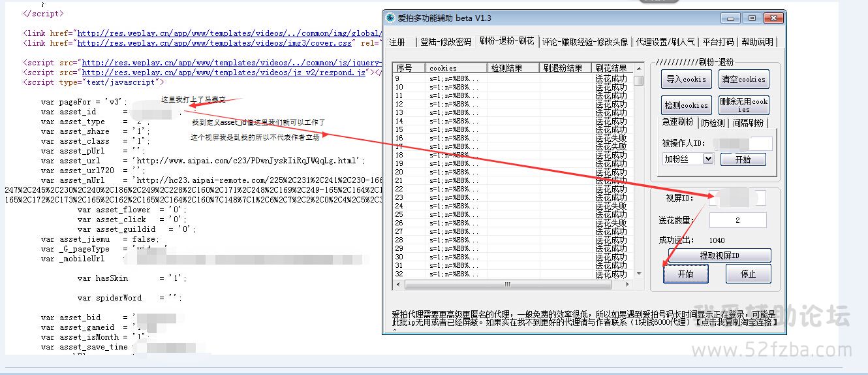Open the 帮助说明 tab
The image size is (868, 375).
click(757, 42)
